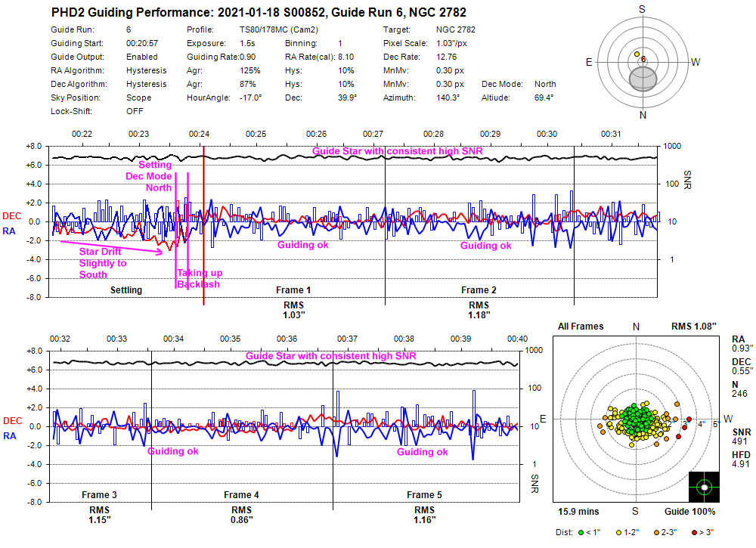Click the Star Drift Slightly to South annotation
The image size is (756, 548).
(x=103, y=263)
